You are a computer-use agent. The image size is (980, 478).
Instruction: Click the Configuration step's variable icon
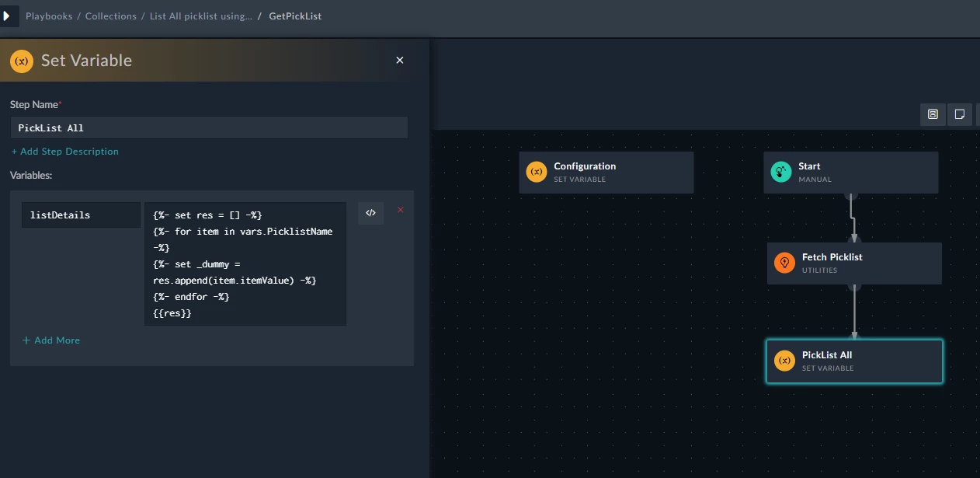point(537,172)
